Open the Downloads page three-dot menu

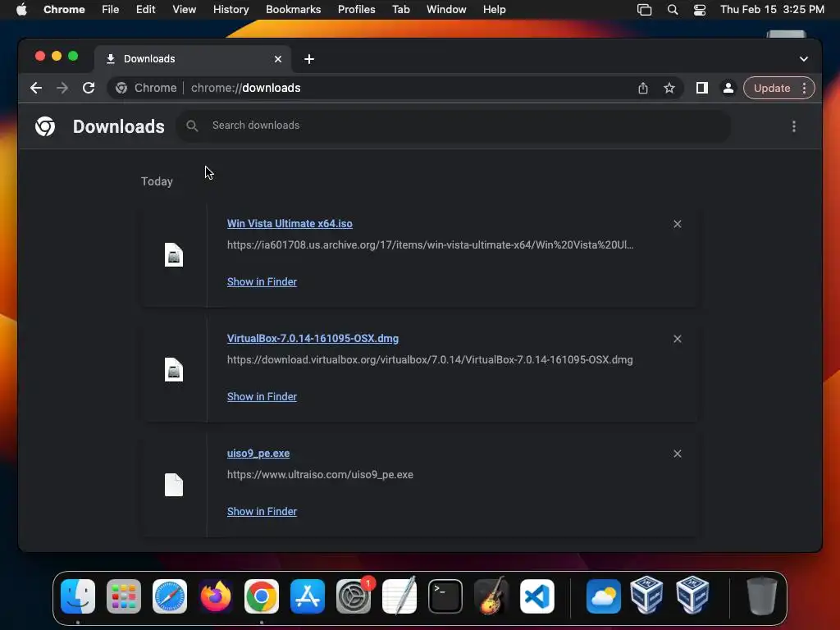pyautogui.click(x=793, y=126)
